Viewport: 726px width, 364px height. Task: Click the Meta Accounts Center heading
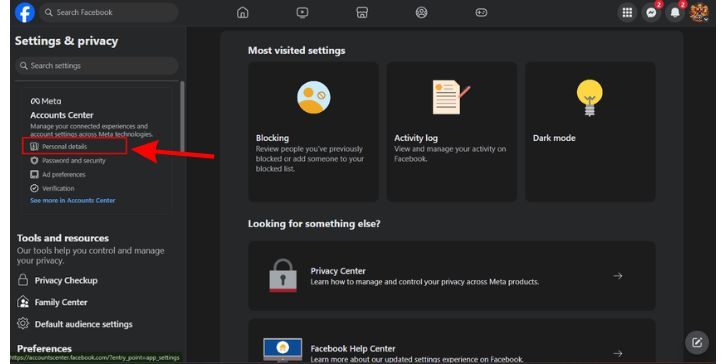pos(62,115)
